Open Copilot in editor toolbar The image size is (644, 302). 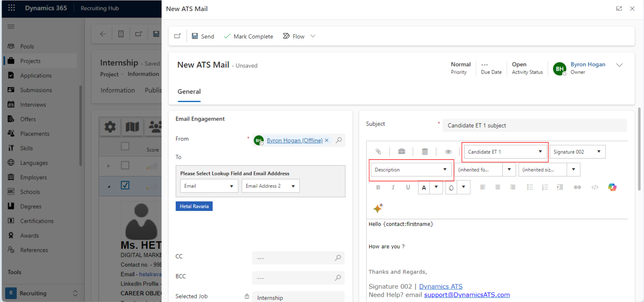pos(612,187)
